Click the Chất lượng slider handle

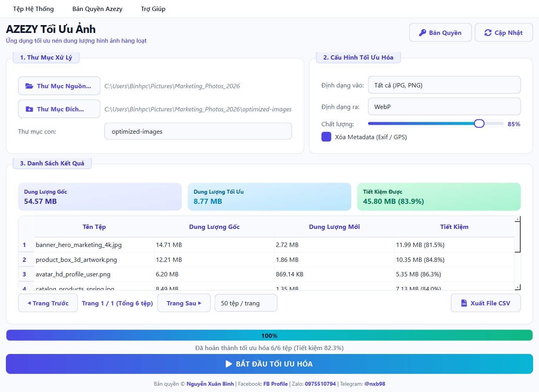pos(479,123)
